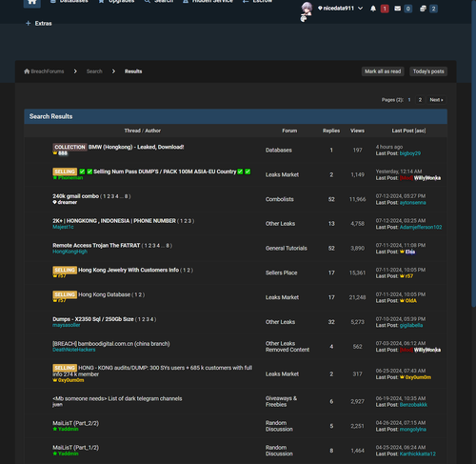The height and width of the screenshot is (464, 476).
Task: Open last poster Karthickkatta12 profile
Action: pos(418,454)
